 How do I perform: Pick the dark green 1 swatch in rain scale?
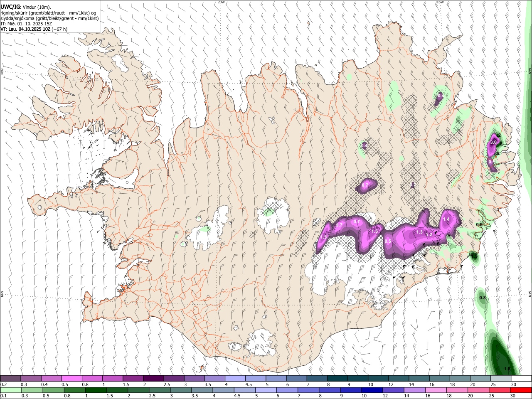96,390
